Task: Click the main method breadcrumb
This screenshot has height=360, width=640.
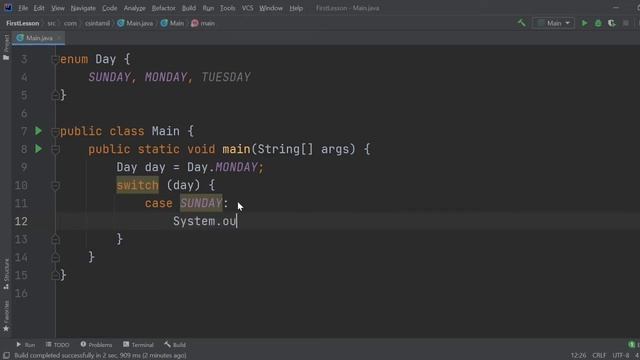Action: click(x=203, y=24)
